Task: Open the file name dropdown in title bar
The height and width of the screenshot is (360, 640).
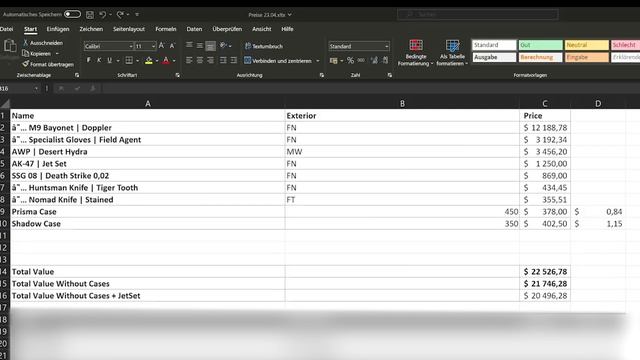Action: pyautogui.click(x=289, y=15)
